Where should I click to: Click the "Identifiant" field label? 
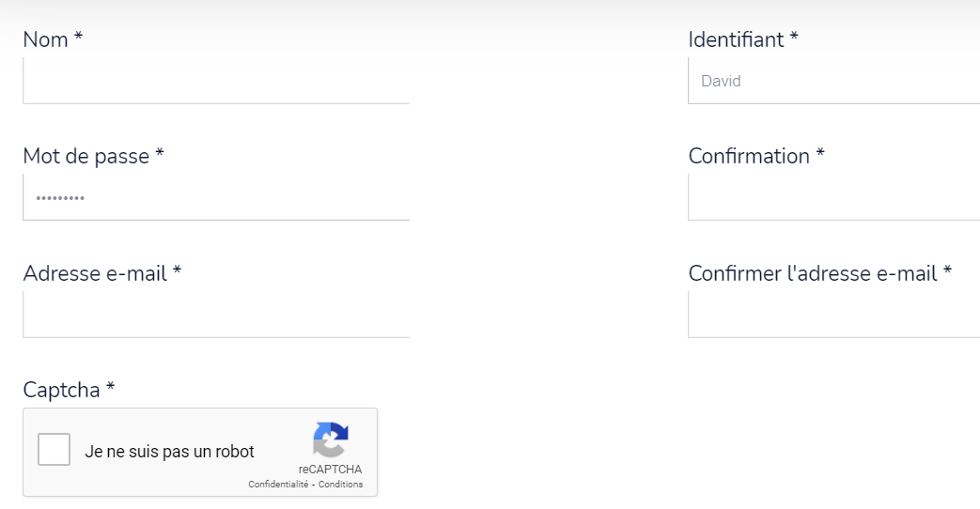[736, 40]
